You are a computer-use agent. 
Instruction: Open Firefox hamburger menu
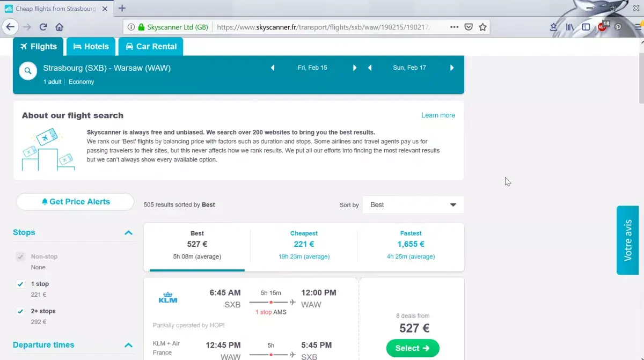click(638, 27)
